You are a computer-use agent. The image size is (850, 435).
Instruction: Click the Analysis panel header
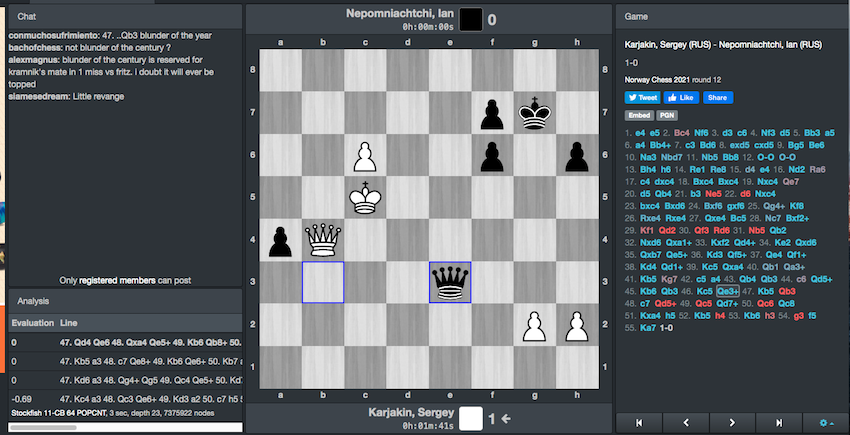click(x=125, y=300)
